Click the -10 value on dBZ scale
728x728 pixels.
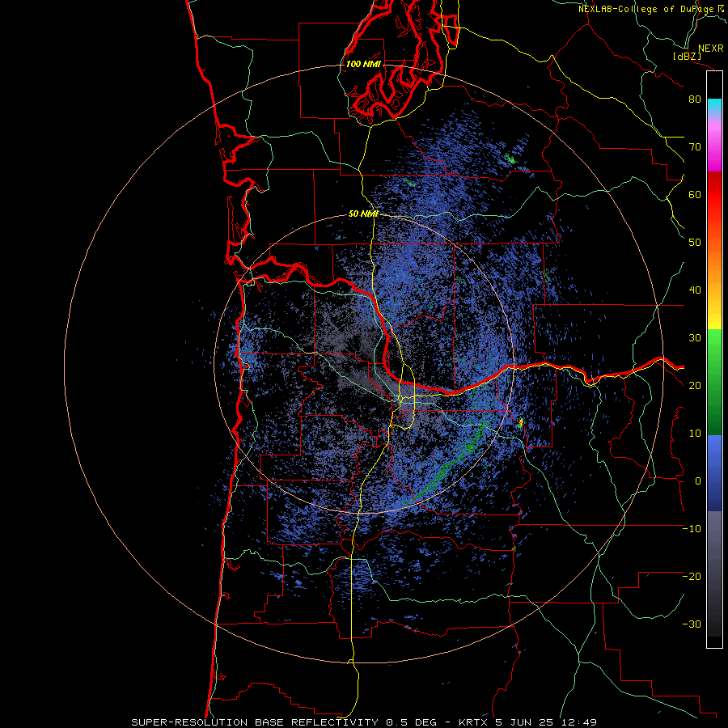pyautogui.click(x=692, y=529)
